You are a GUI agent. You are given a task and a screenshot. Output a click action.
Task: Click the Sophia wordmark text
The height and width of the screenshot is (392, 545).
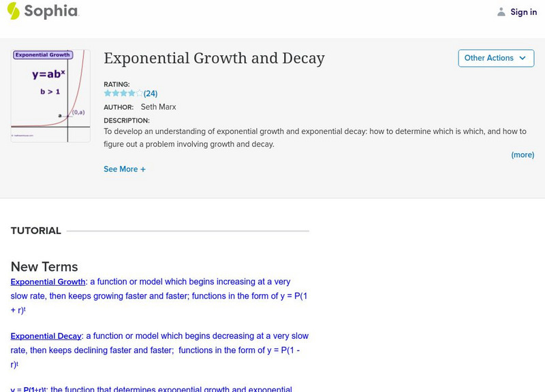[51, 11]
